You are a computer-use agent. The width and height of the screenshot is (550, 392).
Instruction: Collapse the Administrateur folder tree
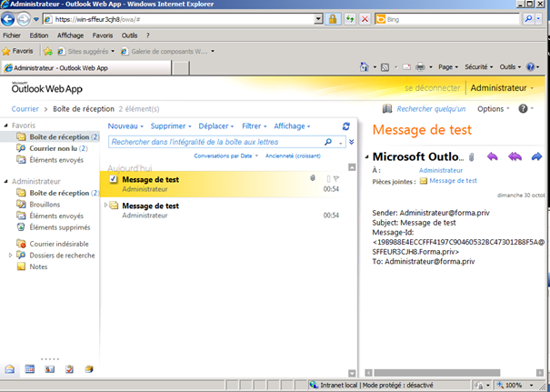(x=6, y=181)
